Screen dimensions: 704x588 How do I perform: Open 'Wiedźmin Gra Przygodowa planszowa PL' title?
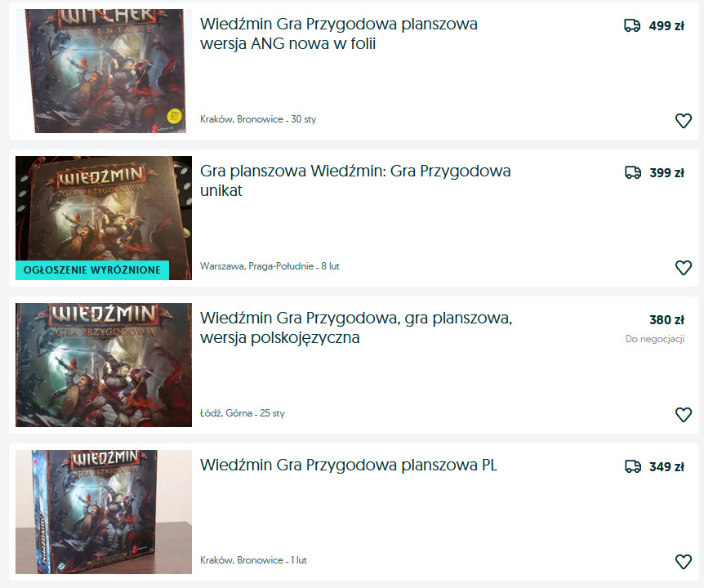tap(349, 465)
